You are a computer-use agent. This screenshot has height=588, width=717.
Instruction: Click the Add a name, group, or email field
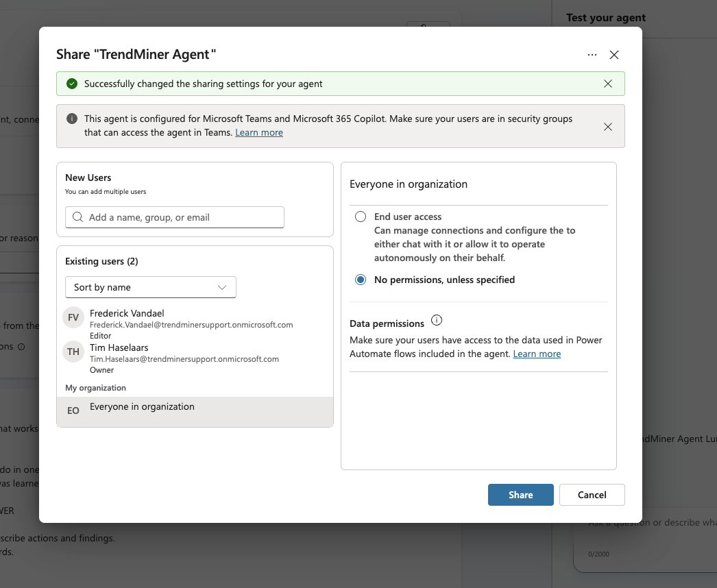tap(175, 217)
